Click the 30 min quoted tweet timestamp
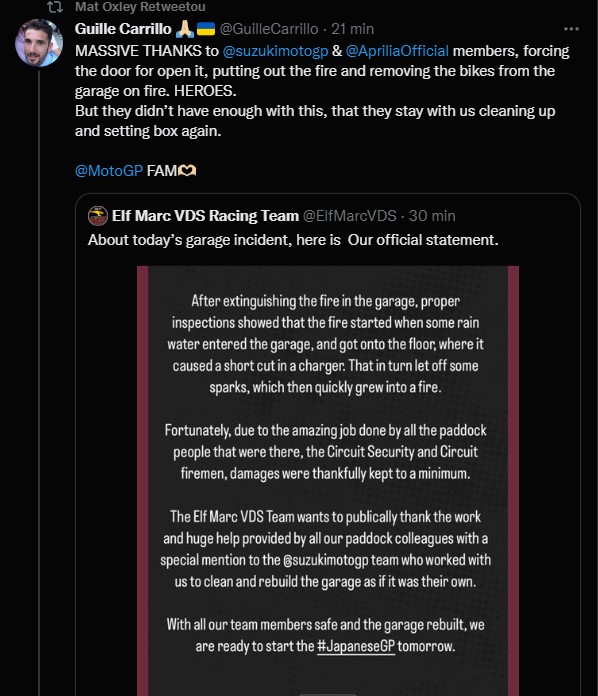This screenshot has width=598, height=696. pyautogui.click(x=432, y=216)
